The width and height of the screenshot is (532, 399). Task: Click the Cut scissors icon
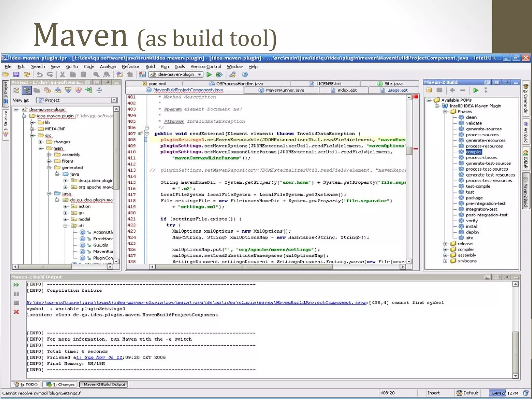point(62,75)
